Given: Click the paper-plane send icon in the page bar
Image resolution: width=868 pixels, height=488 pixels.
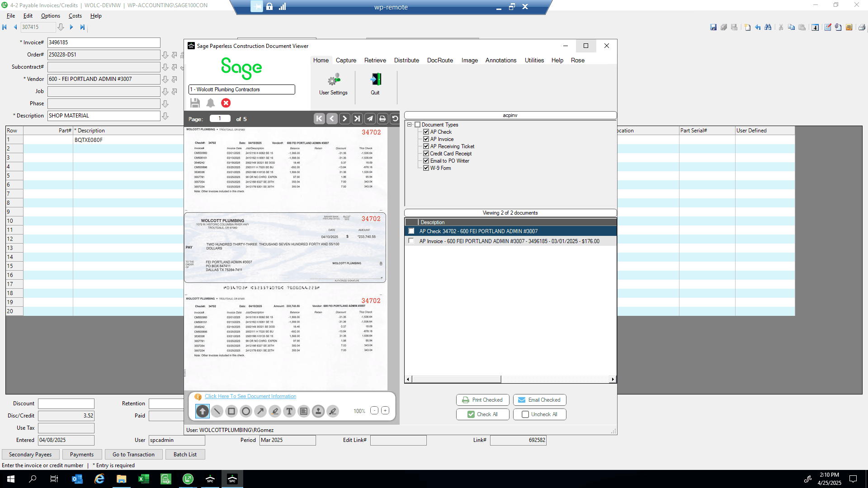Looking at the screenshot, I should pyautogui.click(x=370, y=119).
